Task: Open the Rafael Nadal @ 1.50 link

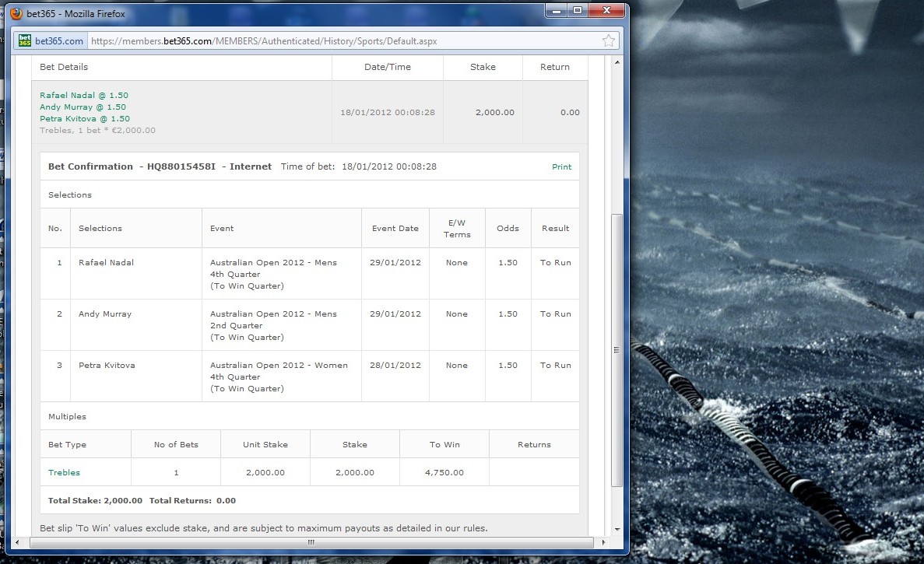Action: (x=83, y=95)
